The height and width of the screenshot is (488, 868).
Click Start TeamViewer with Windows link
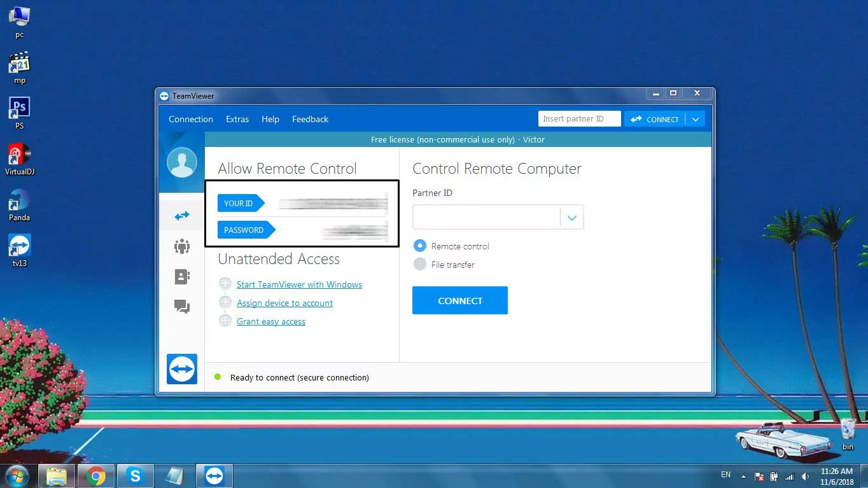click(299, 284)
